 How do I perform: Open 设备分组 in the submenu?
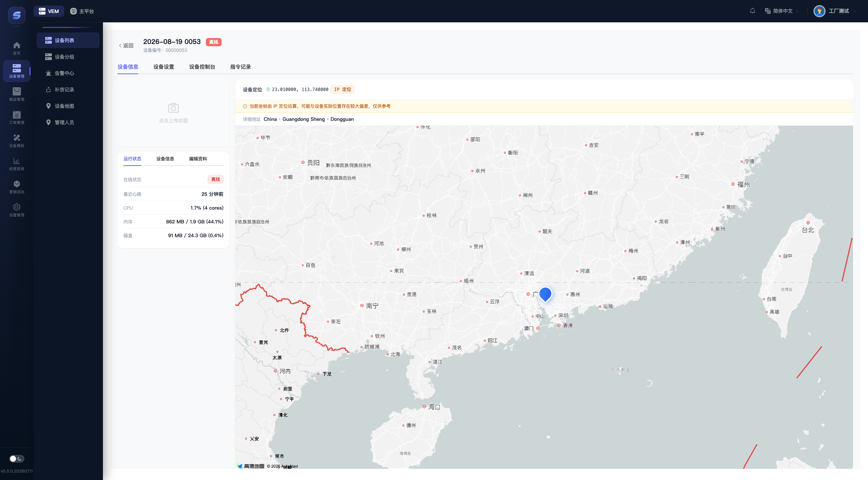tap(68, 57)
